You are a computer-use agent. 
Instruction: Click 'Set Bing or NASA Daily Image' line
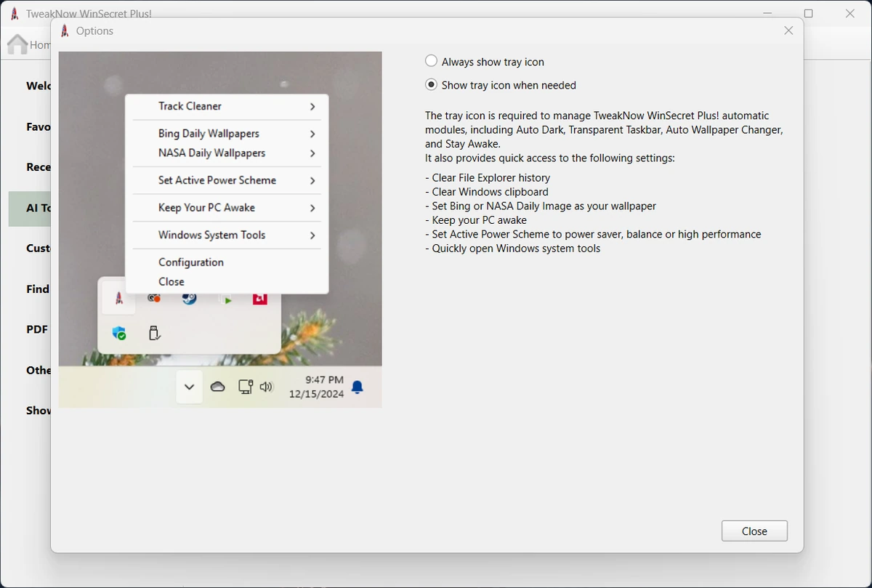(x=541, y=206)
